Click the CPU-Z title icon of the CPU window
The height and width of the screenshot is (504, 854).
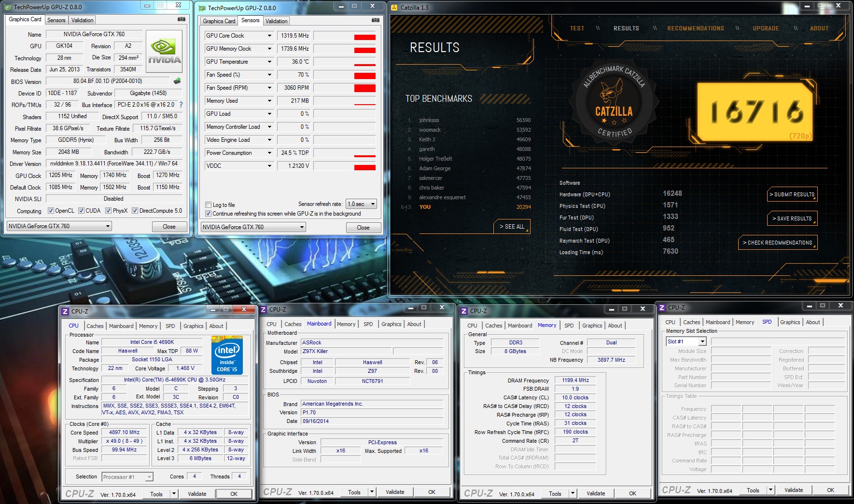coord(66,312)
